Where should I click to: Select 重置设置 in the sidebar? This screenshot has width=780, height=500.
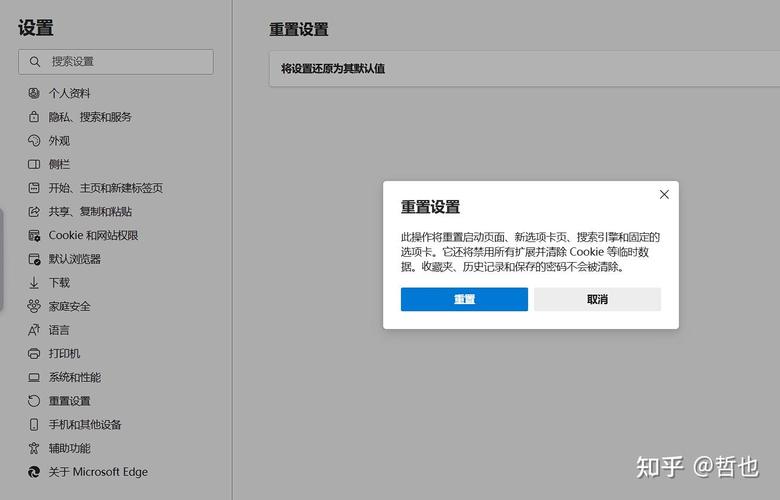point(69,401)
